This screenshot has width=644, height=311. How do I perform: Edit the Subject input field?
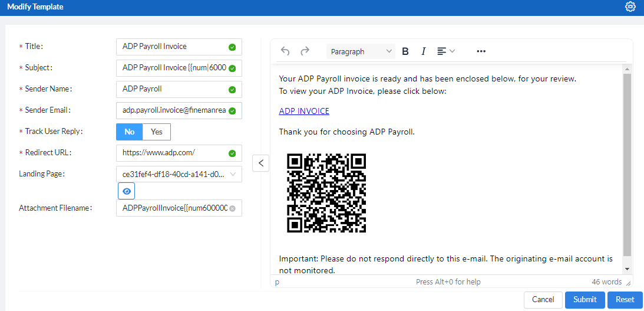tap(179, 68)
